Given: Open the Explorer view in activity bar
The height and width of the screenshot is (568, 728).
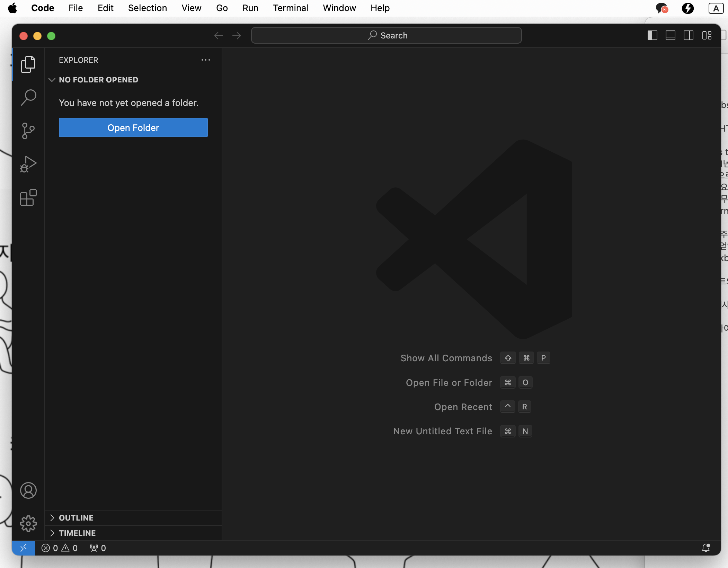Looking at the screenshot, I should click(x=28, y=64).
